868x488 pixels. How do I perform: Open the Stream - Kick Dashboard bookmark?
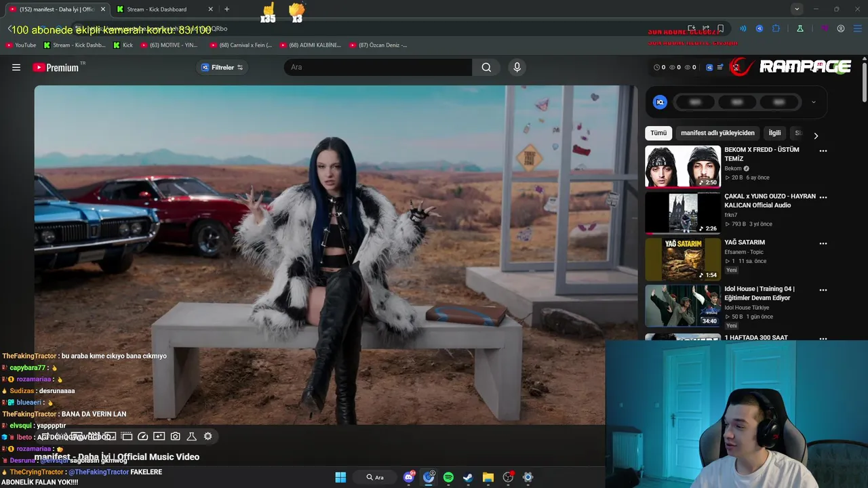tap(75, 45)
